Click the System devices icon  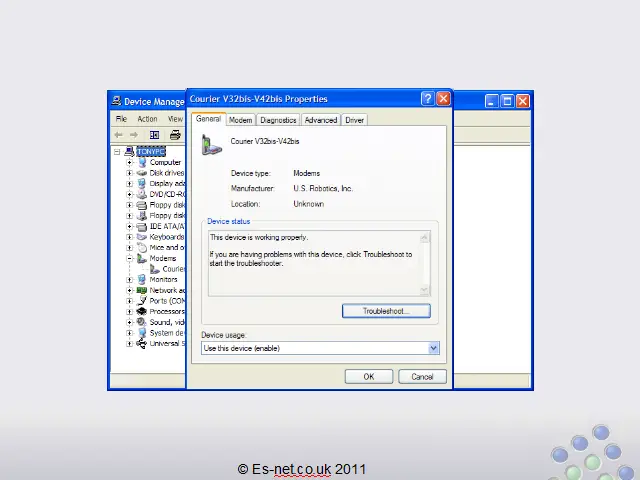pyautogui.click(x=142, y=333)
